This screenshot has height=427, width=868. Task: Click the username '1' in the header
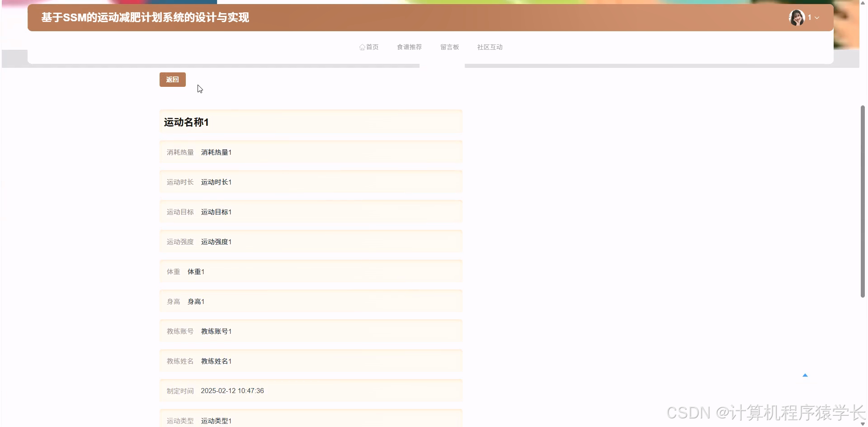[809, 18]
